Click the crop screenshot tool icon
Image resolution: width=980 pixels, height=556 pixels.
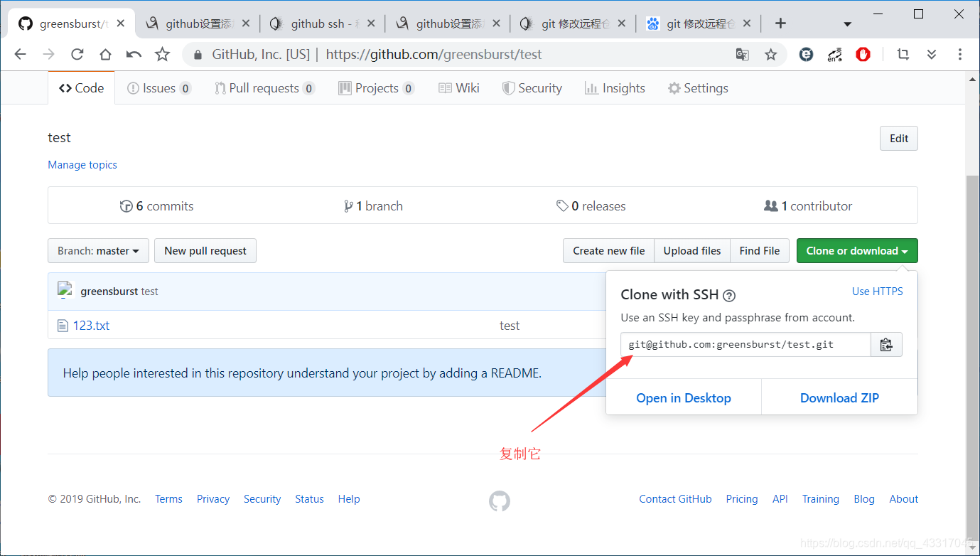[903, 54]
